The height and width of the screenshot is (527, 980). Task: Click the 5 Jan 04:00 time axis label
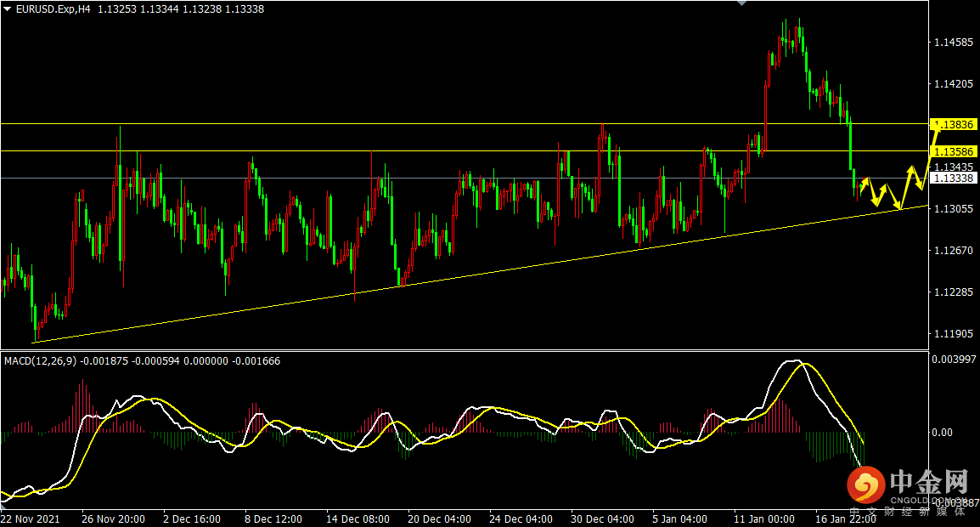coord(680,518)
